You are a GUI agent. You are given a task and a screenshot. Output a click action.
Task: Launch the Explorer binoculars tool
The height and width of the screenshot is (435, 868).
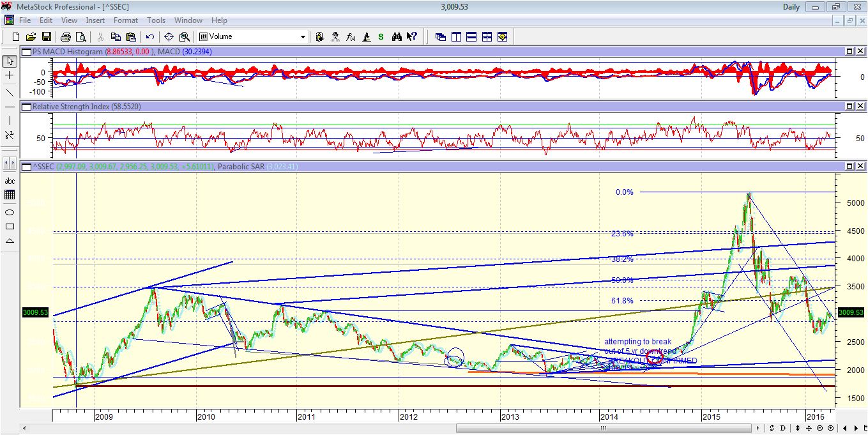(x=397, y=36)
